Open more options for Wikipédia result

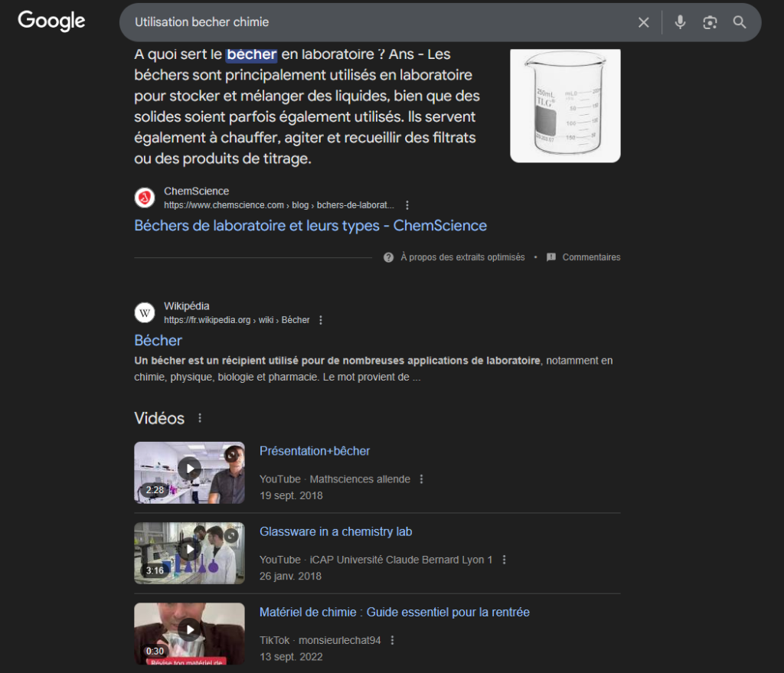click(x=321, y=320)
